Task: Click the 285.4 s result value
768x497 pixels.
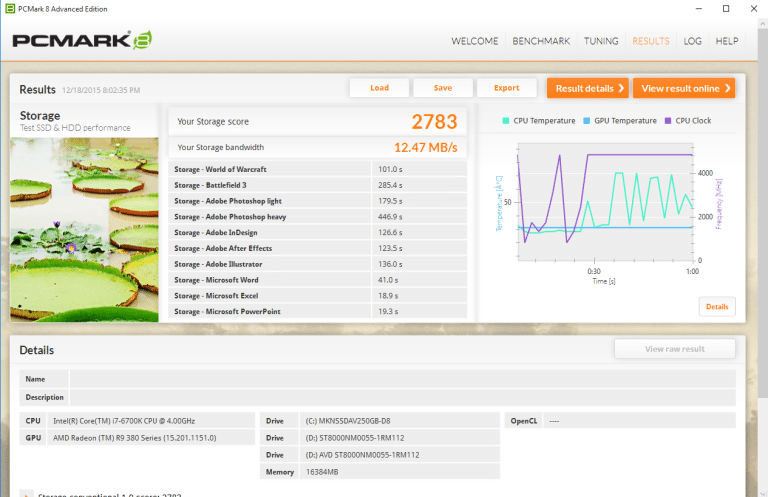Action: point(390,185)
